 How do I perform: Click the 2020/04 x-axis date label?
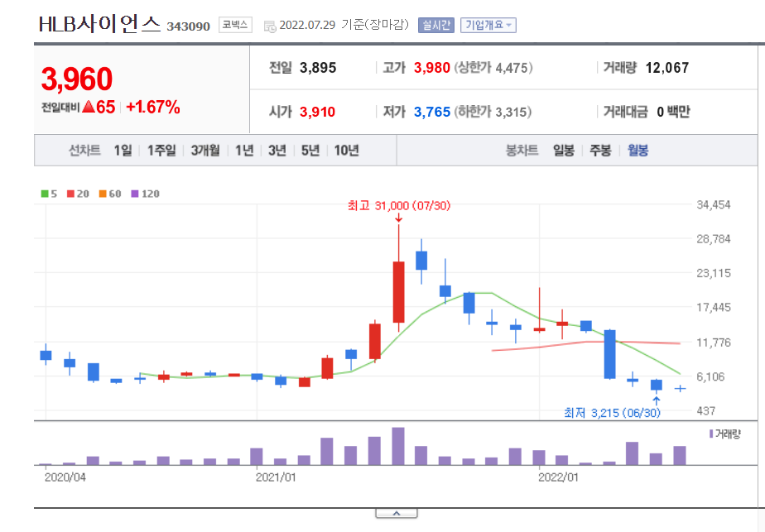[x=65, y=477]
